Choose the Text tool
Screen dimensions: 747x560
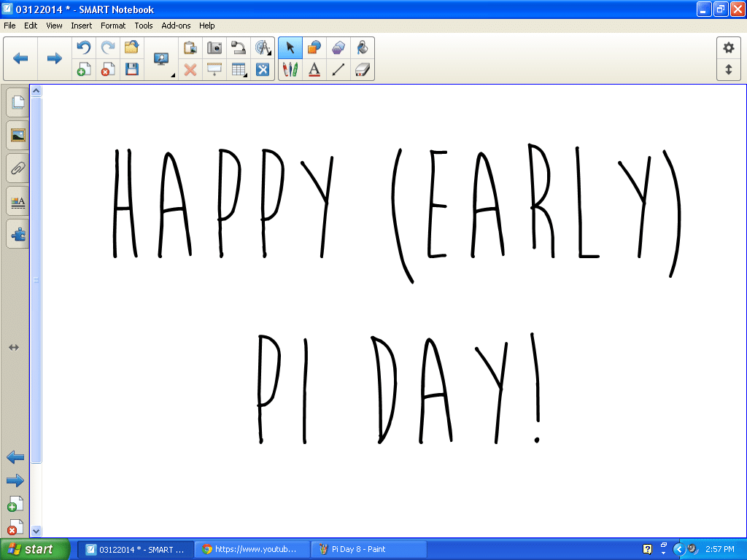(314, 69)
